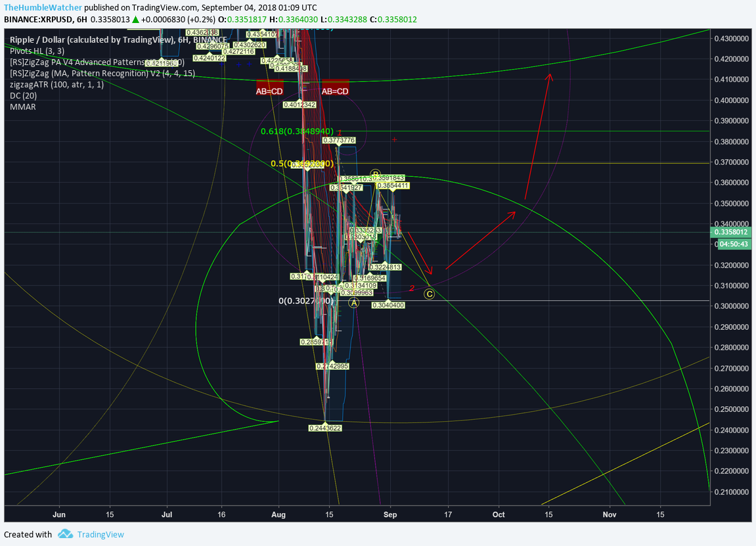Click the 0.618 Fibonacci level label

point(297,131)
